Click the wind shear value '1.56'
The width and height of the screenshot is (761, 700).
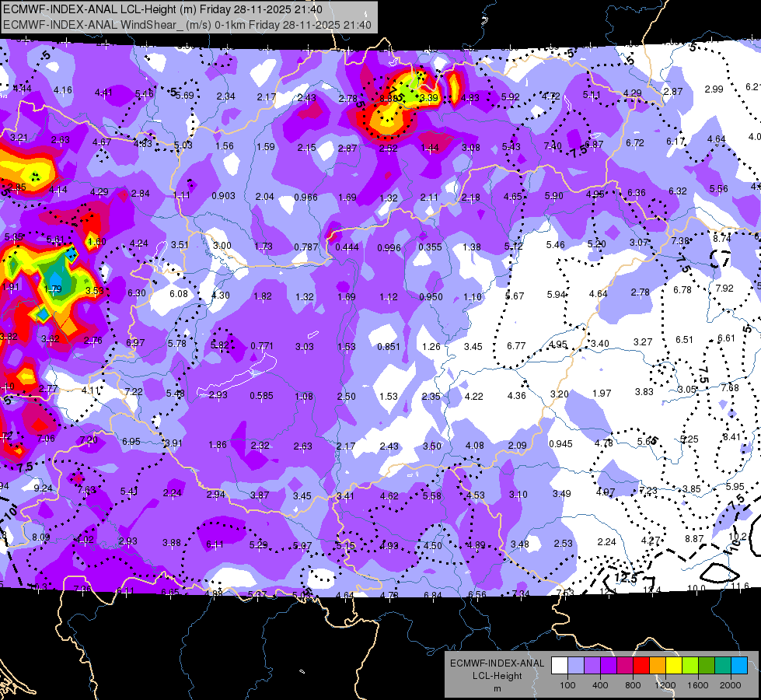coord(224,146)
